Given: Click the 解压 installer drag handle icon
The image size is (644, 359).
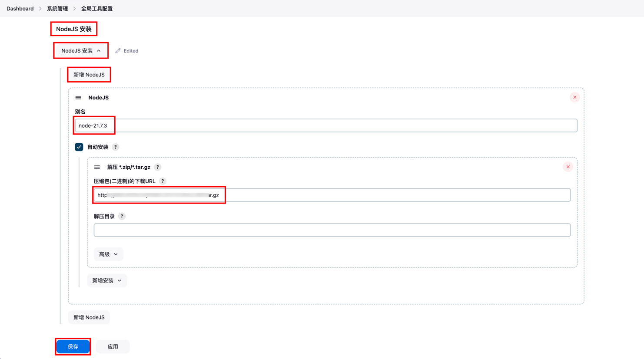Looking at the screenshot, I should (97, 167).
